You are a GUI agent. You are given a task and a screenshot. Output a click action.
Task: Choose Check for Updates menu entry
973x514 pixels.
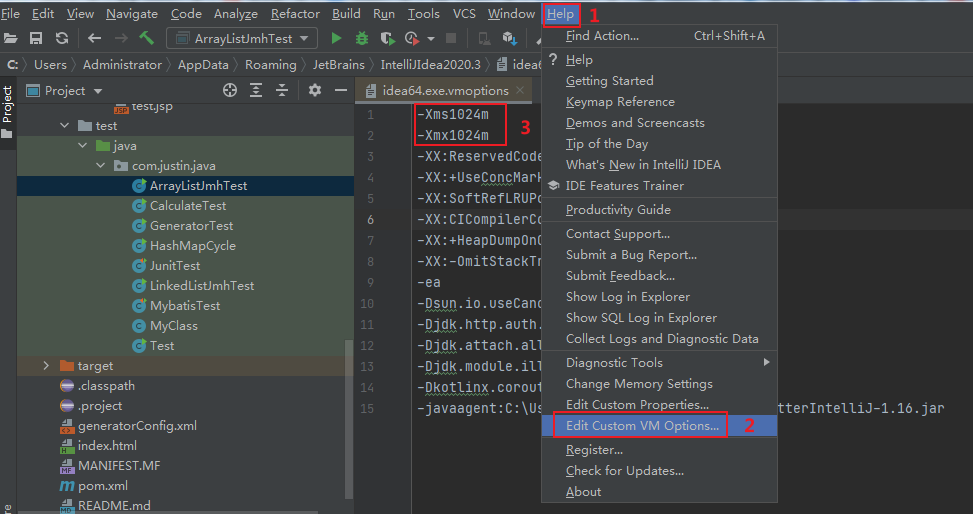click(659, 471)
